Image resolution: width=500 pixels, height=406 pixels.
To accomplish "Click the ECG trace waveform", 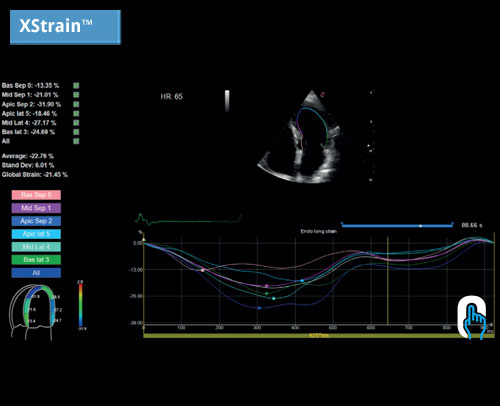I will pos(188,219).
